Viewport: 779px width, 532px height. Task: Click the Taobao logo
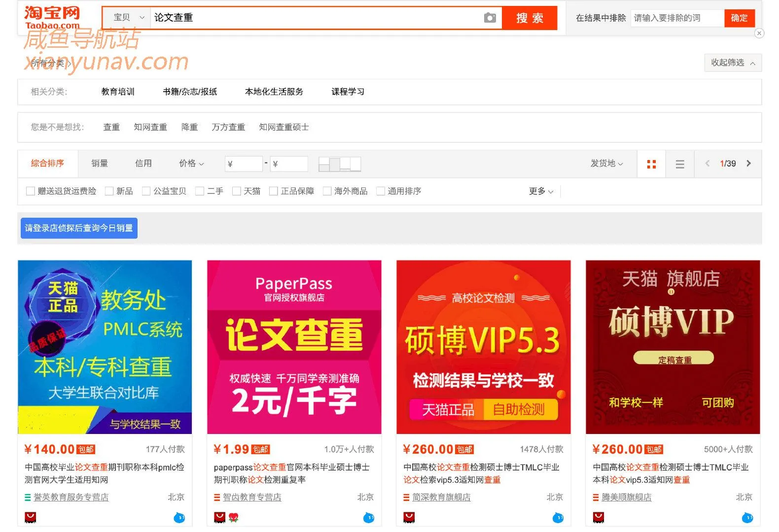coord(52,17)
